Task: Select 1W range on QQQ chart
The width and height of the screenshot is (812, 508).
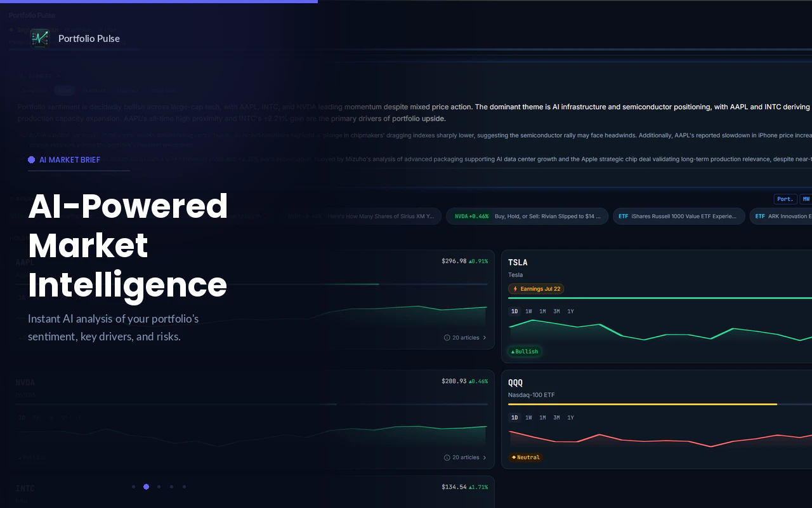Action: point(528,417)
